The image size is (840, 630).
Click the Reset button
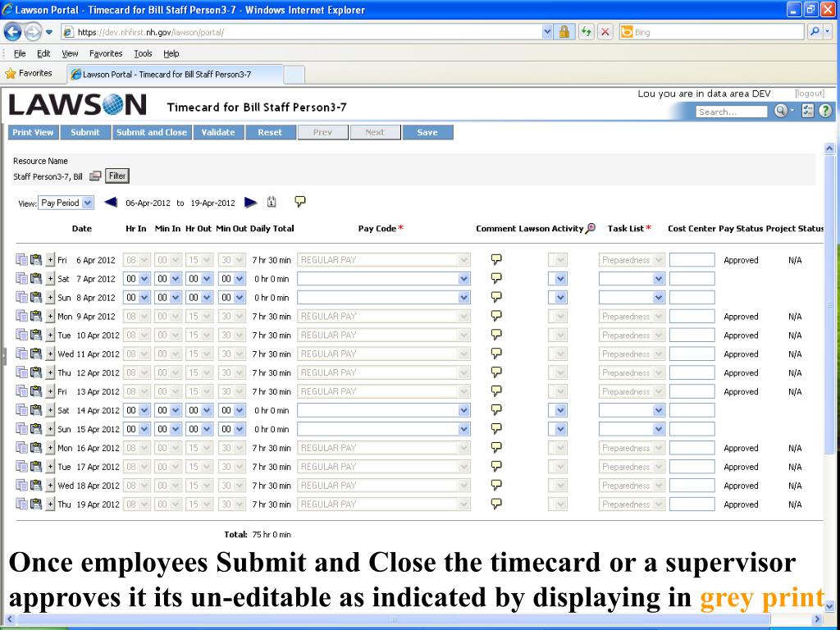[270, 132]
